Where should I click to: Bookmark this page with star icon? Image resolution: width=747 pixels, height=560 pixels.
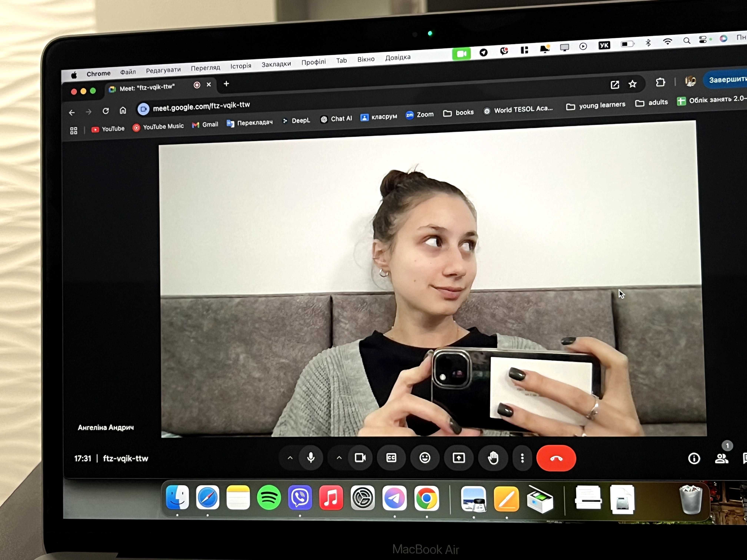coord(633,84)
